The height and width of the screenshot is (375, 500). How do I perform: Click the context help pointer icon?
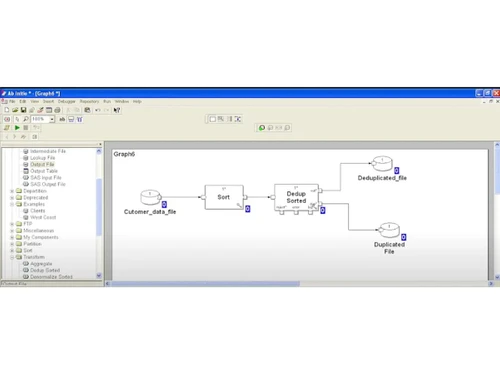(117, 110)
